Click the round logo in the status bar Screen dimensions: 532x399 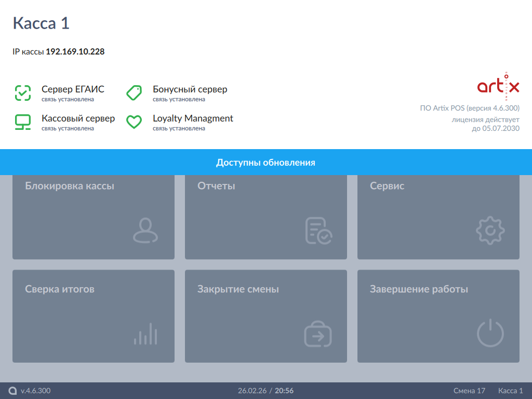coord(12,391)
